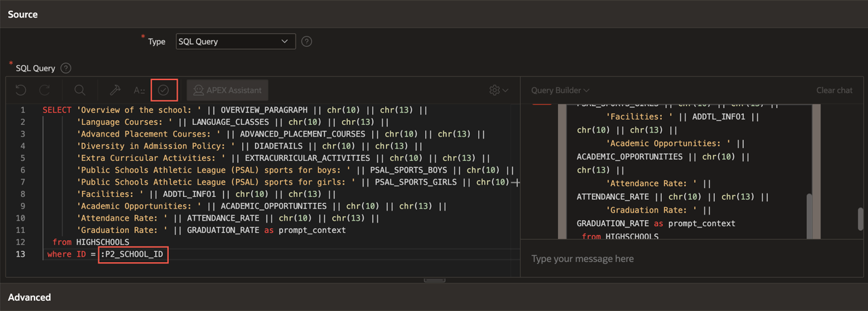This screenshot has height=311, width=868.
Task: Click :P2_SCHOOL_ID in line 13
Action: click(133, 254)
